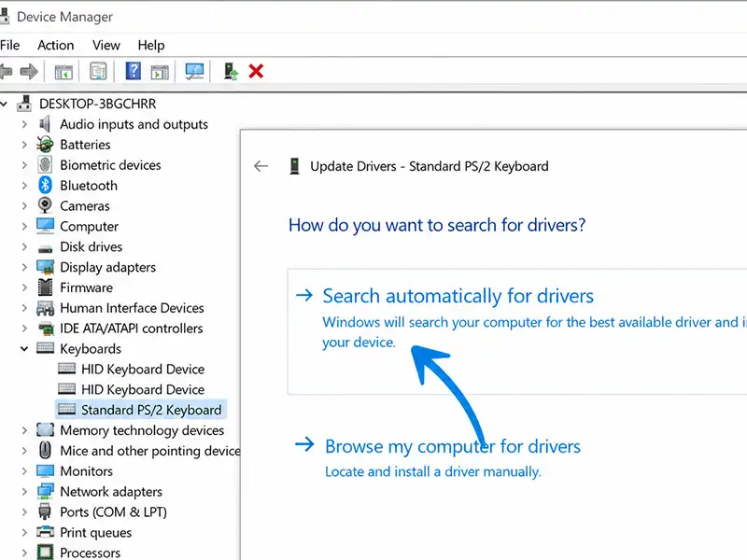Click the Forward arrow toolbar icon
Screen dimensions: 747x560
pyautogui.click(x=29, y=72)
